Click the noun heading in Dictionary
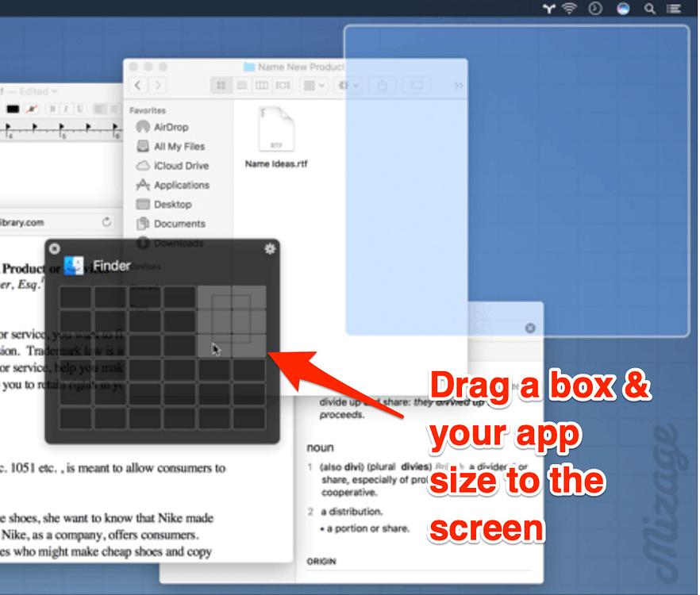The width and height of the screenshot is (700, 595). (320, 447)
